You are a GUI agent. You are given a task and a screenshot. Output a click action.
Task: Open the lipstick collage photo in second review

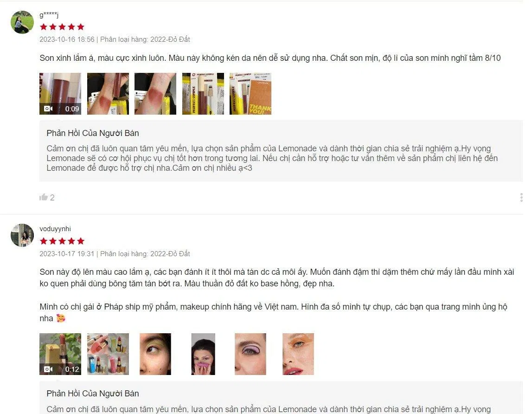(108, 354)
